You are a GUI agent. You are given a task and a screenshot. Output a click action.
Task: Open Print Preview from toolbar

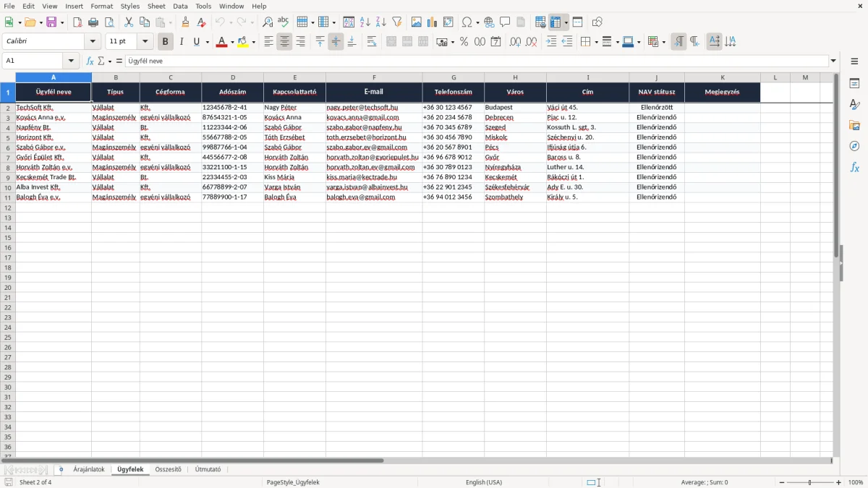(x=109, y=22)
